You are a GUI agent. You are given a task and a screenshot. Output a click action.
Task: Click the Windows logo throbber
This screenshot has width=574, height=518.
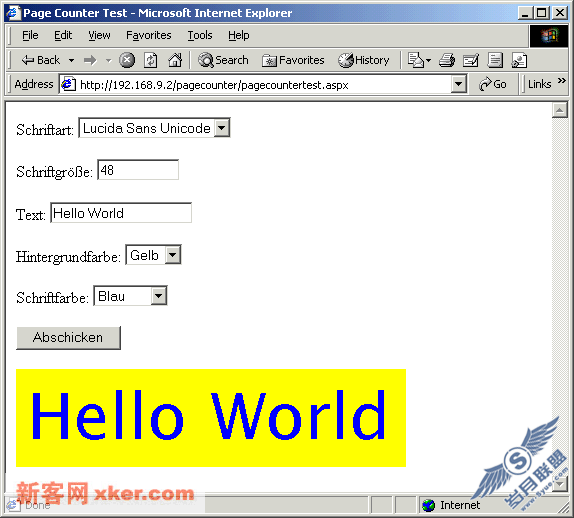[549, 36]
